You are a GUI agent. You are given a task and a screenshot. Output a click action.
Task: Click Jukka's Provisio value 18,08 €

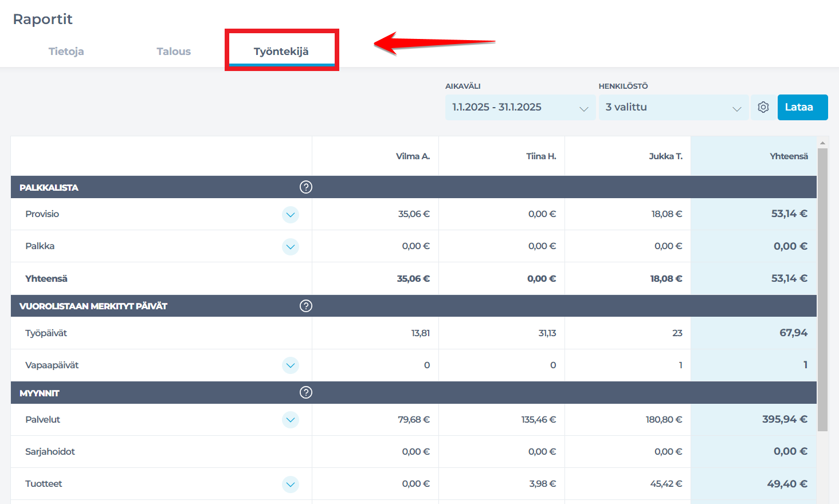click(667, 214)
